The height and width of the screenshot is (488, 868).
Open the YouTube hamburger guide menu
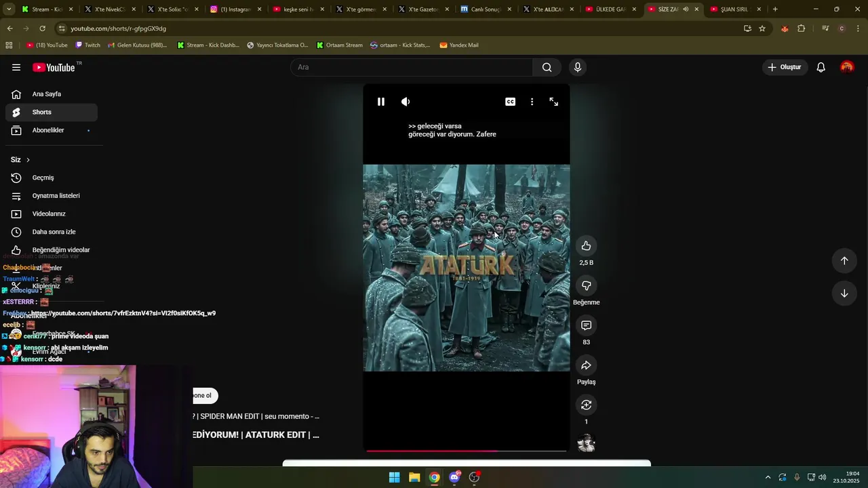click(16, 67)
